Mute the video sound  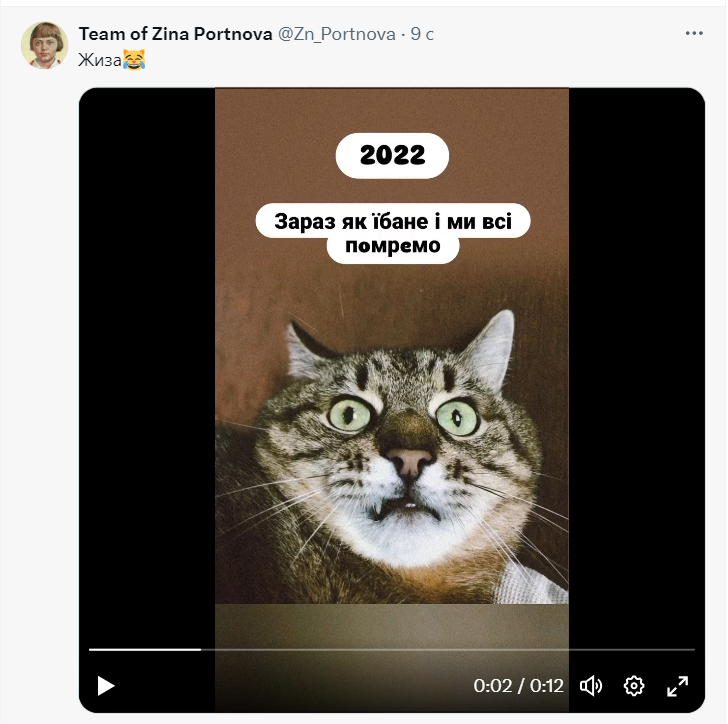pos(591,685)
